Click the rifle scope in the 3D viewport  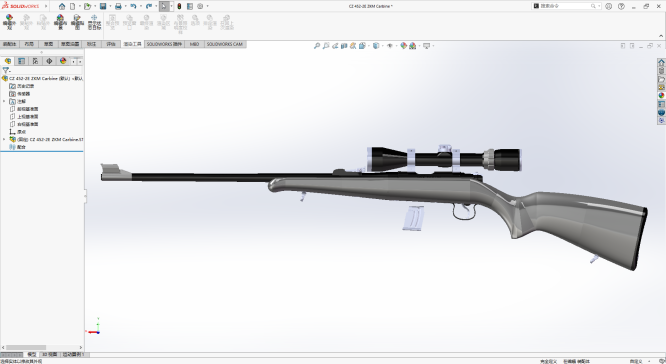[x=444, y=159]
